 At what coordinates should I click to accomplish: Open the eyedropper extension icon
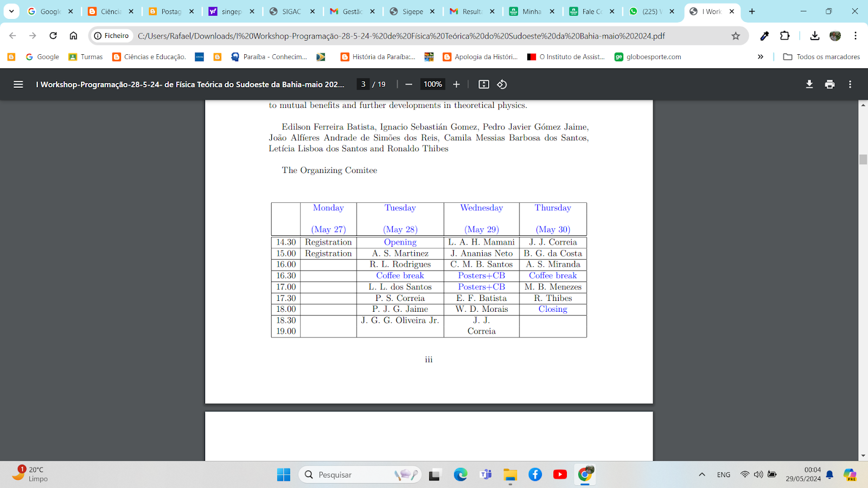764,36
